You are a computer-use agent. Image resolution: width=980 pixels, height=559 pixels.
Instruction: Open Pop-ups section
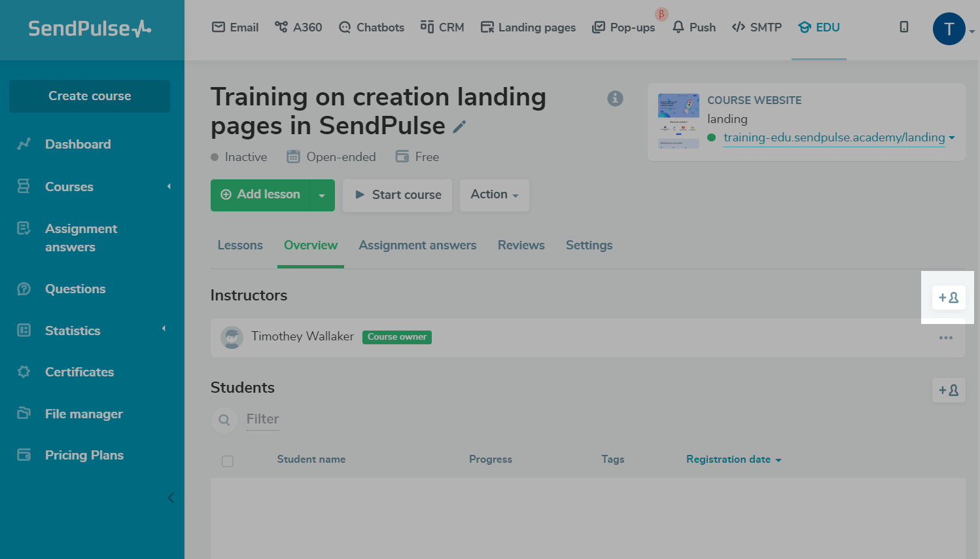coord(623,27)
